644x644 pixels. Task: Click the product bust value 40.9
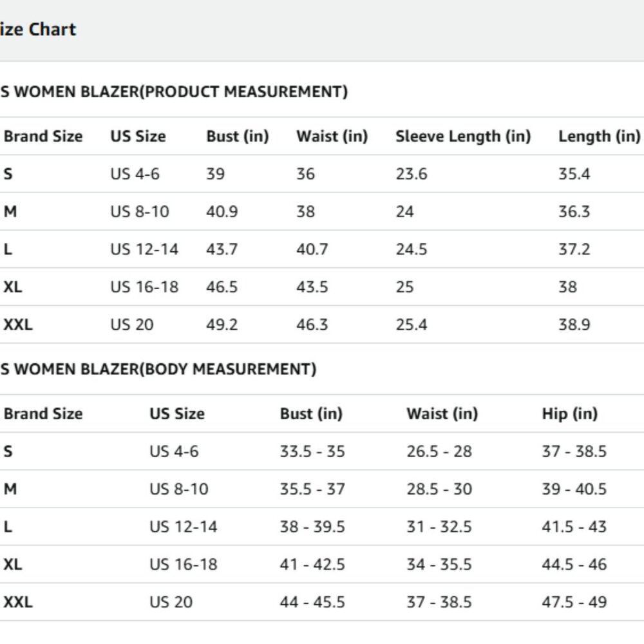point(222,211)
